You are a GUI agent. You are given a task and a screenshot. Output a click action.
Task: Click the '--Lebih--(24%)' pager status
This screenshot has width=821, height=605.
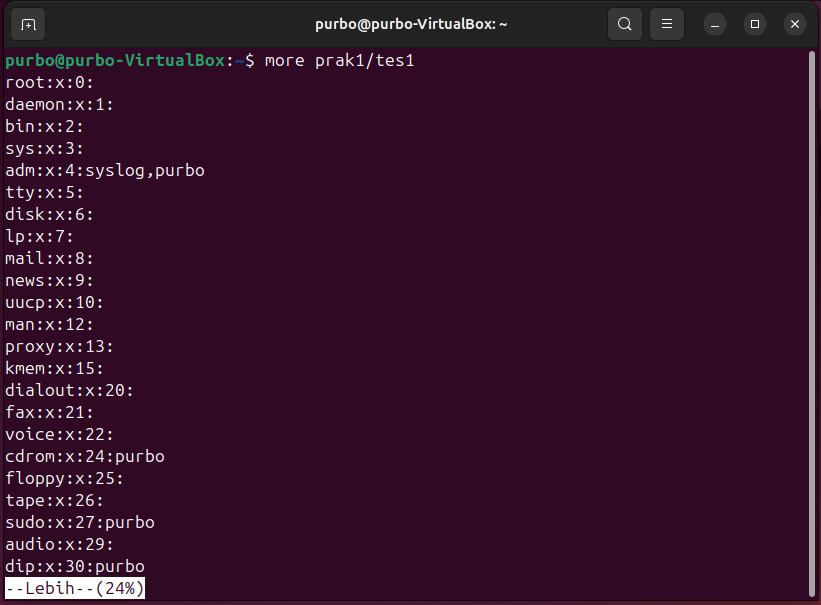[75, 588]
